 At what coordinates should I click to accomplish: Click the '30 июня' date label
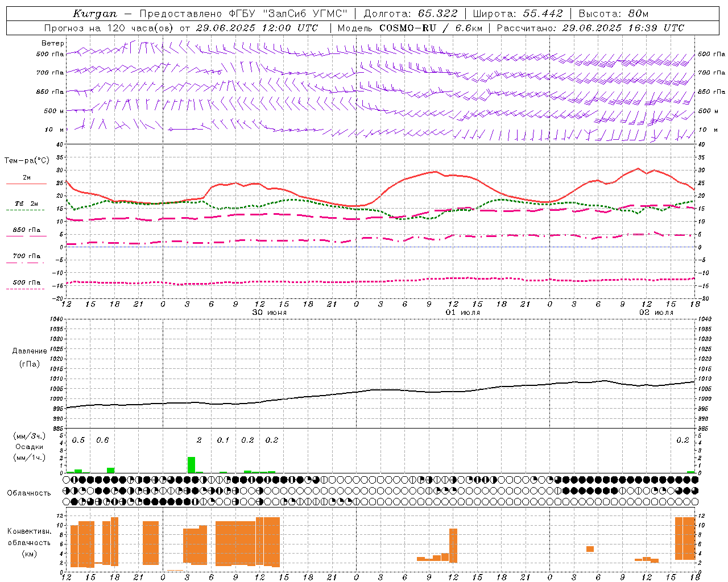pos(270,313)
